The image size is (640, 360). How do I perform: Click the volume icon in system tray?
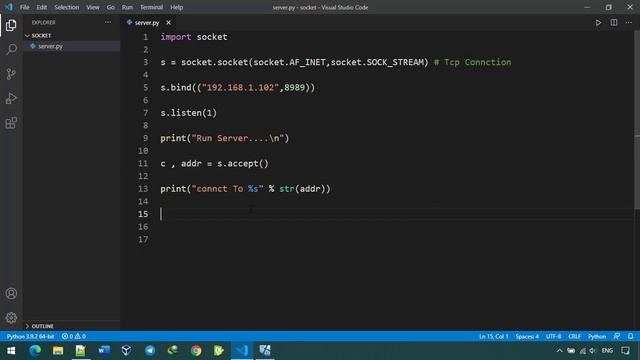point(593,351)
